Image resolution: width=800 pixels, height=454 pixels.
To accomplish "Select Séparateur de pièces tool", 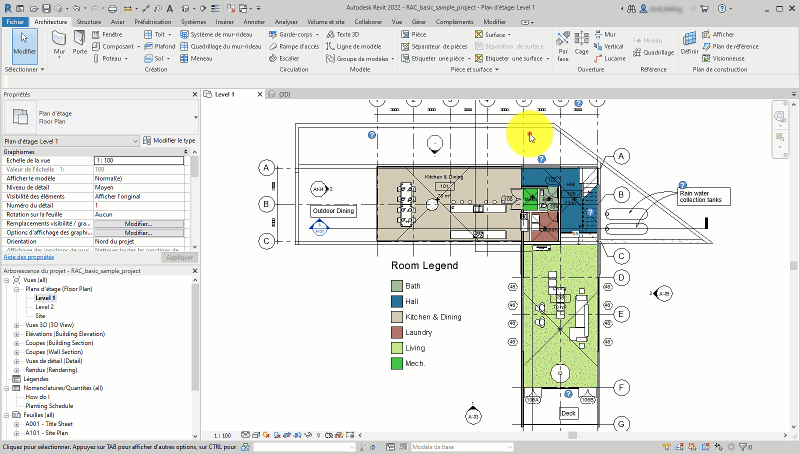I will click(434, 46).
